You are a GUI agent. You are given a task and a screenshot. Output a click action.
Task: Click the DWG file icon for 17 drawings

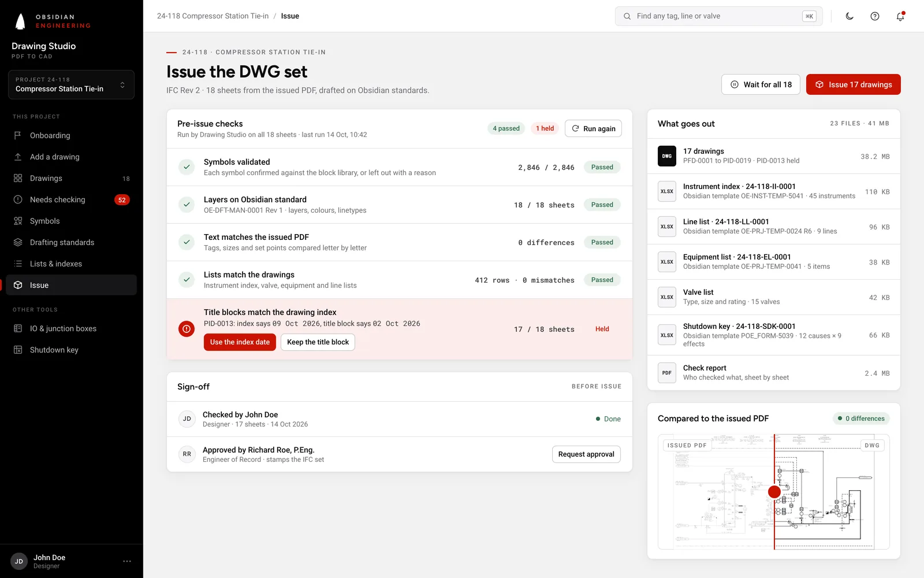[667, 156]
